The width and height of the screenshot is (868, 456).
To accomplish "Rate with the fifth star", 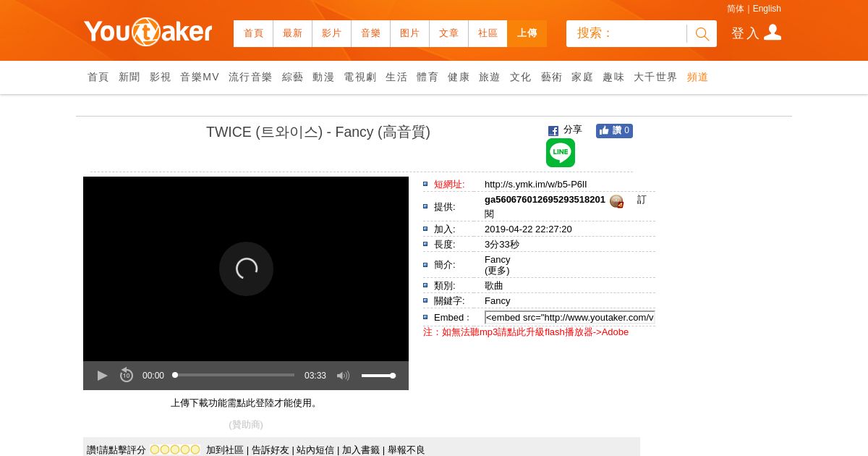I will tap(195, 449).
